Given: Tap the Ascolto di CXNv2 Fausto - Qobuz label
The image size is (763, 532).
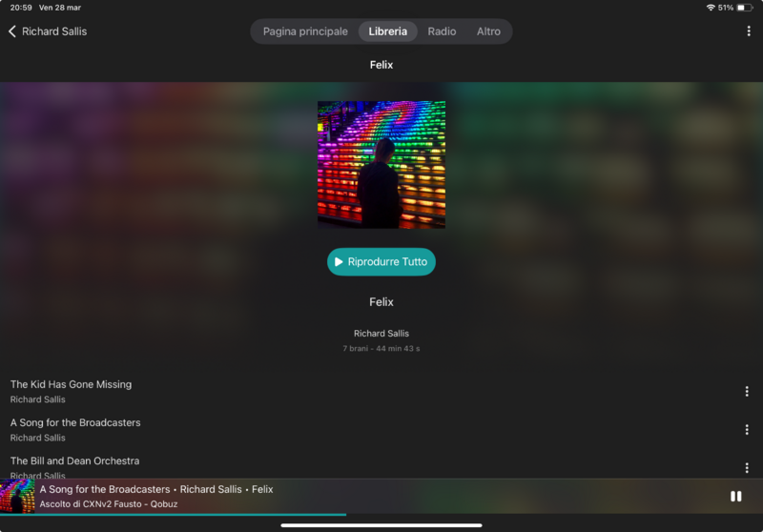Looking at the screenshot, I should pyautogui.click(x=109, y=504).
